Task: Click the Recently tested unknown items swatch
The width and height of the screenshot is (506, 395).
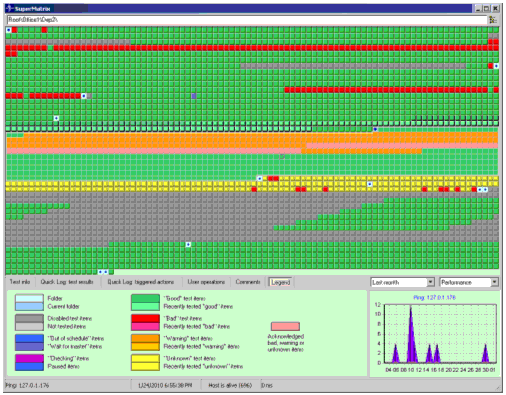Action: tap(145, 367)
